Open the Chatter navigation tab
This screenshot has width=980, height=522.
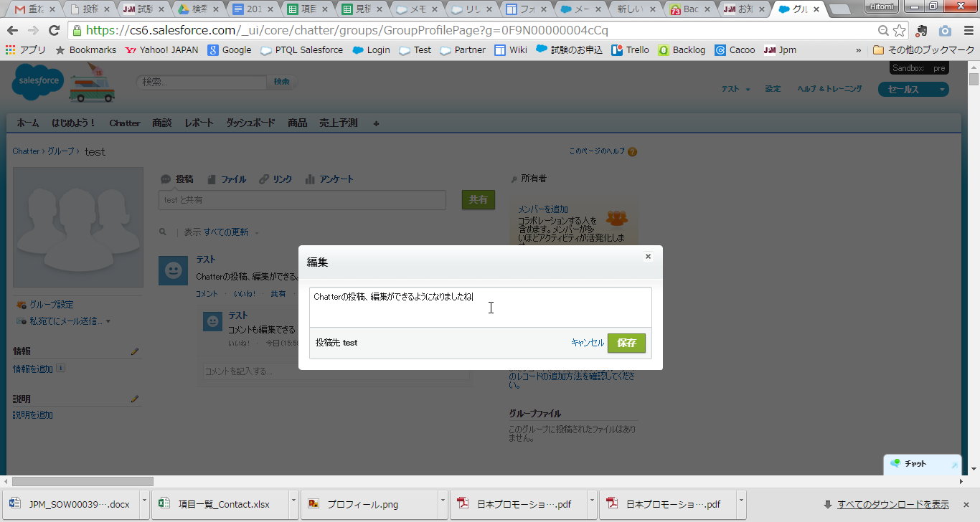[x=125, y=123]
